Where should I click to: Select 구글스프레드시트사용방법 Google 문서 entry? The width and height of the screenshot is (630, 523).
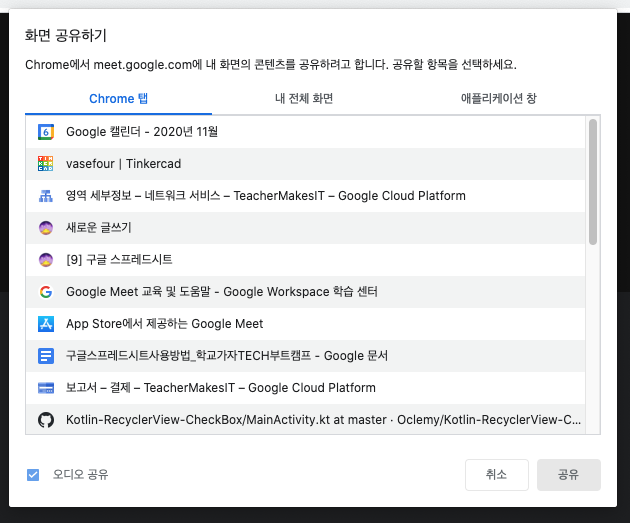[x=305, y=356]
